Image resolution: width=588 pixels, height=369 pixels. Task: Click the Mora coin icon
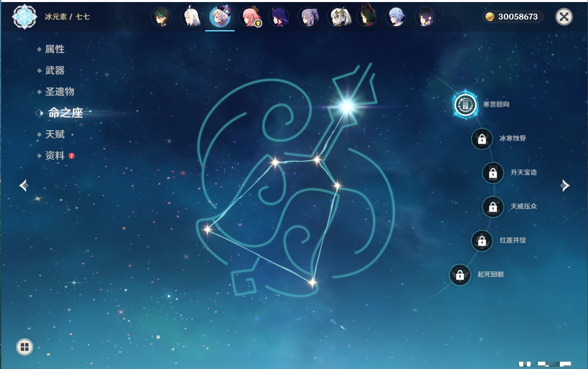[x=490, y=17]
